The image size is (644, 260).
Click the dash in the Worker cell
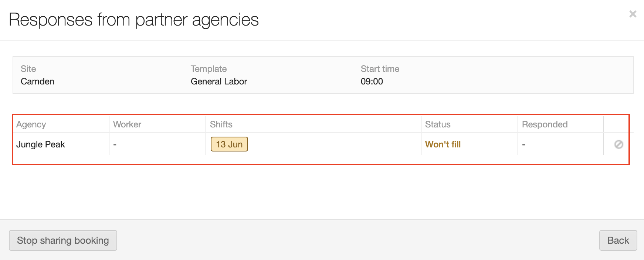point(115,144)
